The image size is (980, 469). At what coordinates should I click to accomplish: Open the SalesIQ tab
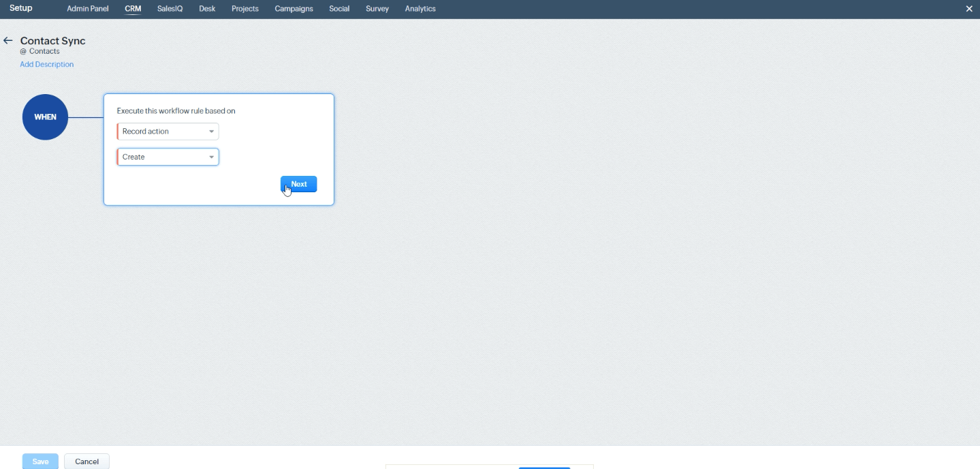[x=168, y=9]
